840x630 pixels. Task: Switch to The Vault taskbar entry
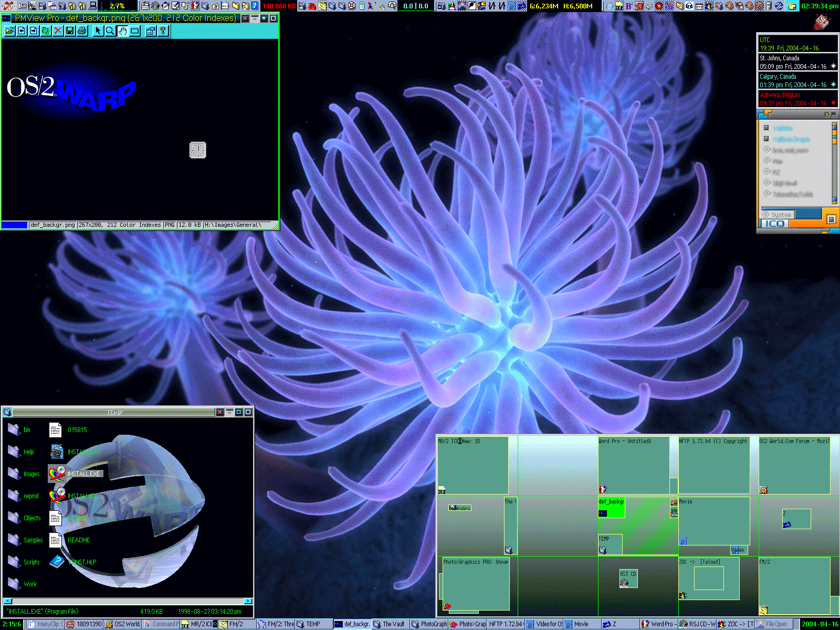coord(391,624)
